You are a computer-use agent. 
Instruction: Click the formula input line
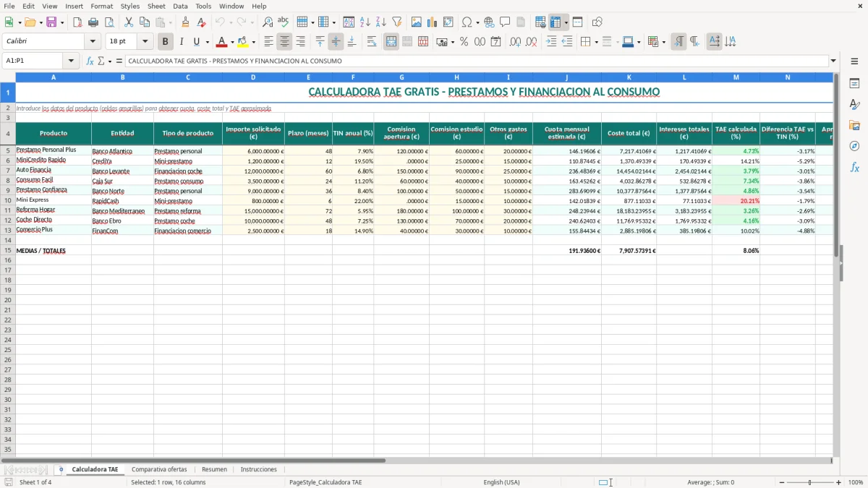click(477, 61)
